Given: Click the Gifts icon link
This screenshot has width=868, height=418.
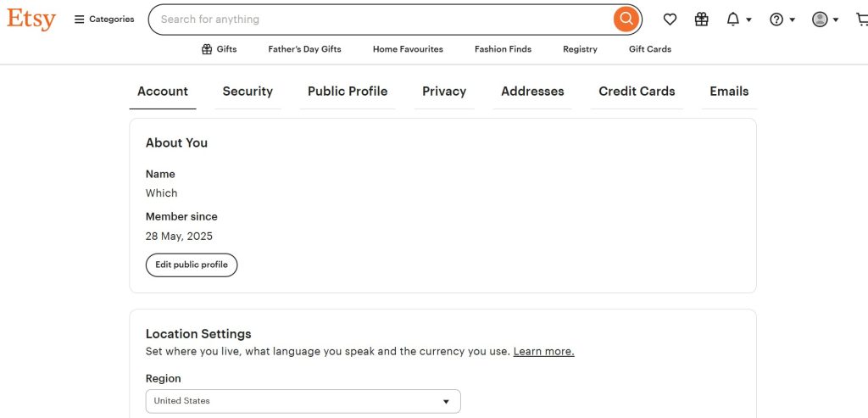Looking at the screenshot, I should 220,49.
